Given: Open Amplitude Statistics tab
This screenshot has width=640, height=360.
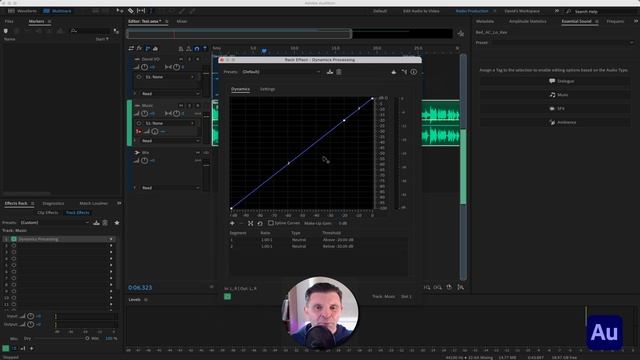Looking at the screenshot, I should tap(527, 21).
